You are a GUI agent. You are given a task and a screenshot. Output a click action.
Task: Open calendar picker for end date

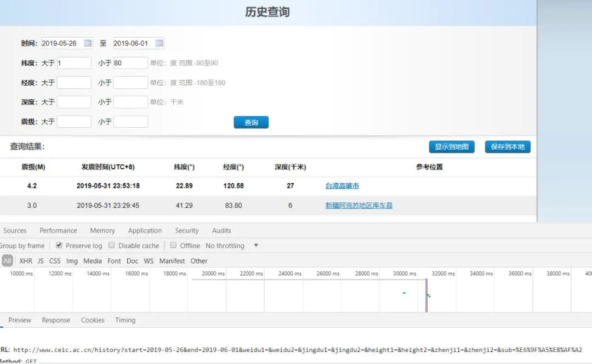160,43
